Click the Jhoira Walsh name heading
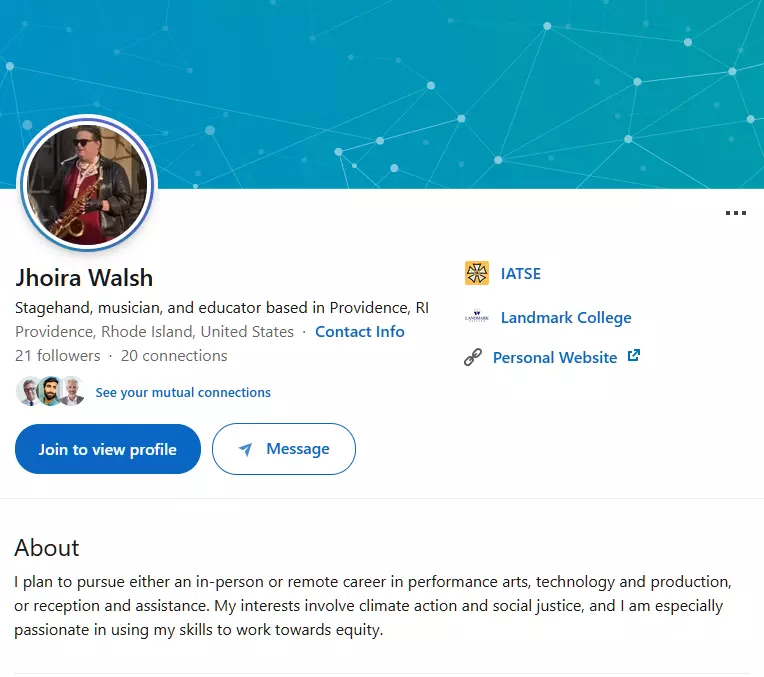Screen dimensions: 764x677 [84, 277]
